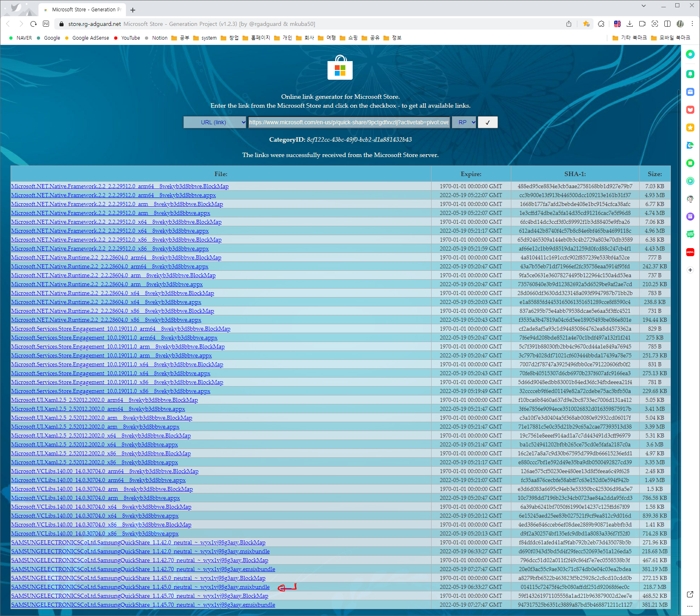Open the downloads icon in toolbar
The height and width of the screenshot is (616, 700).
[x=630, y=24]
